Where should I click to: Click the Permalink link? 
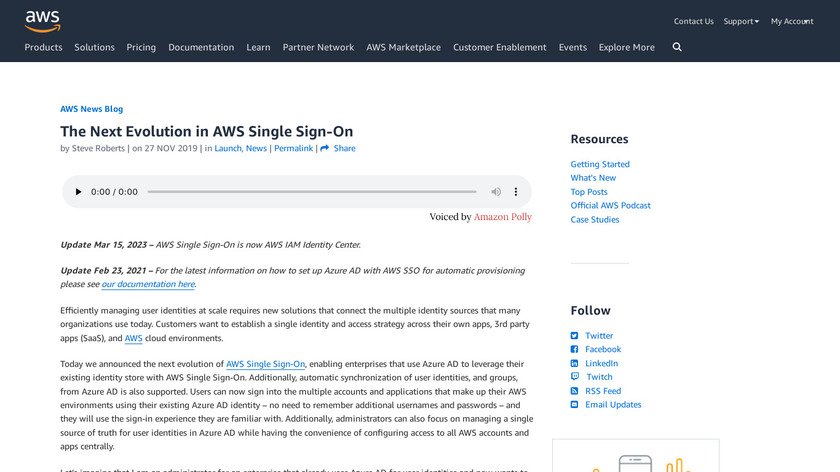point(294,148)
